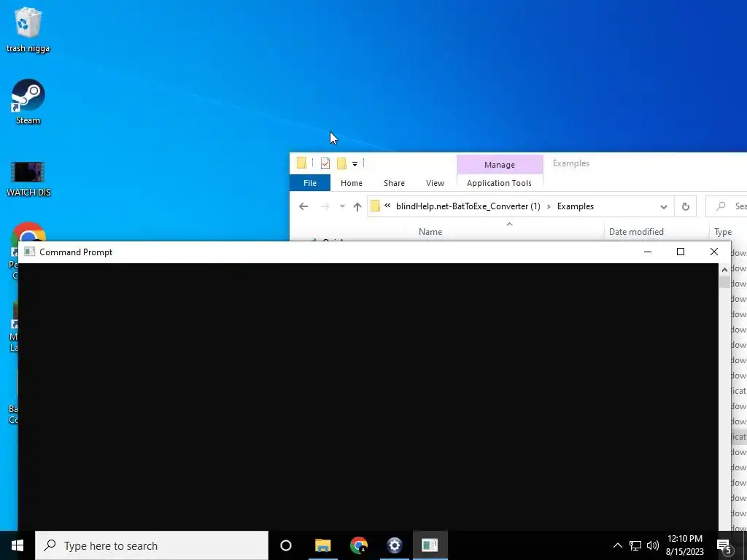This screenshot has width=747, height=560.
Task: Open the Recycle Bin desktop icon
Action: (x=28, y=29)
